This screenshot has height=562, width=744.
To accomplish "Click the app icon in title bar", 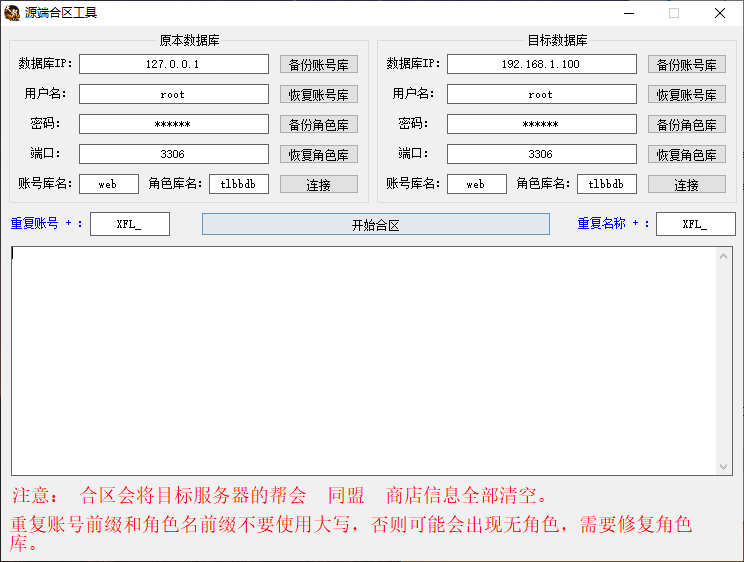I will (x=12, y=13).
